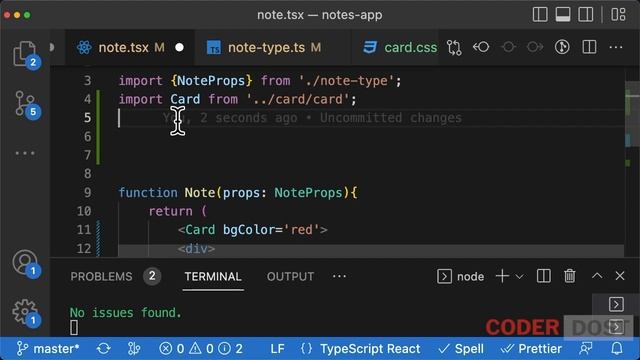
Task: Click the master branch in status bar
Action: (x=48, y=349)
